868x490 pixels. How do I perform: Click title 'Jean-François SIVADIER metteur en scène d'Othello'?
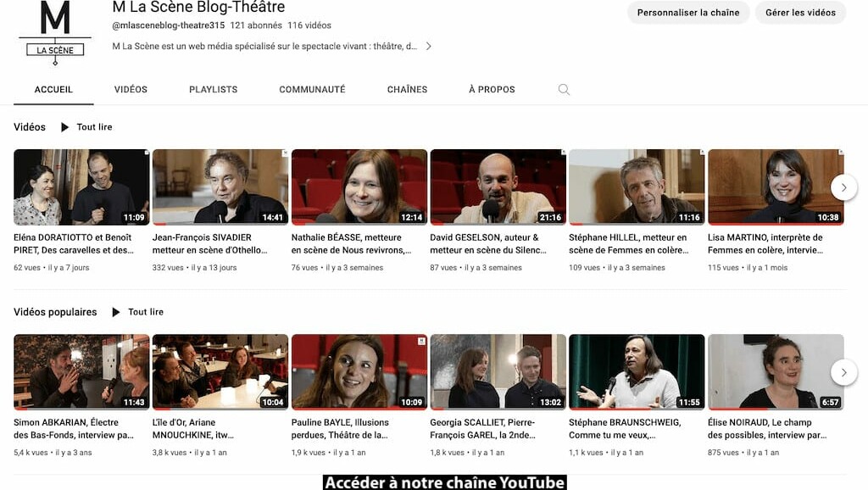coord(210,244)
